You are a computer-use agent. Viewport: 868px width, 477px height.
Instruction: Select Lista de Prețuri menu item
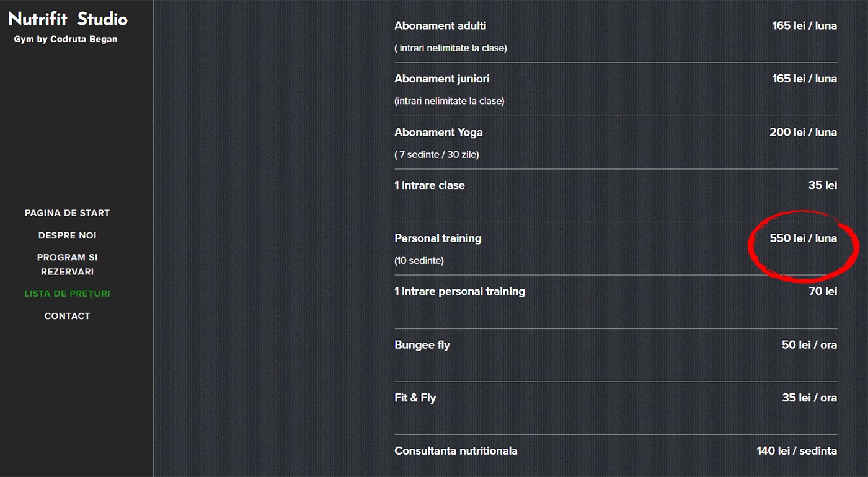[67, 294]
